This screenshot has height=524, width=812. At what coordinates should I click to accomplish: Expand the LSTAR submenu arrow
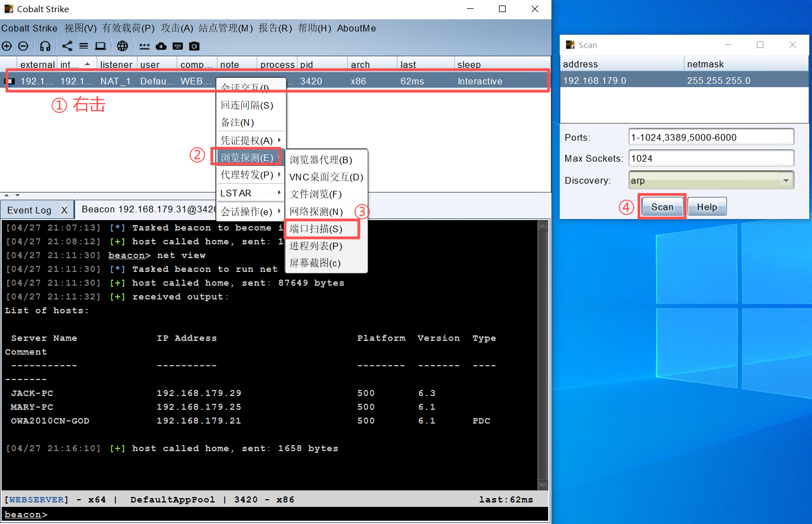(x=279, y=193)
